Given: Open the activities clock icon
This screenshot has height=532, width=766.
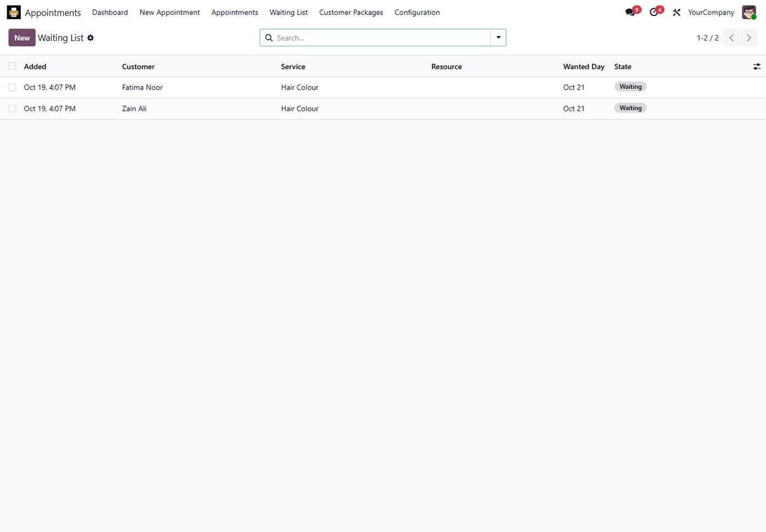Looking at the screenshot, I should click(x=654, y=12).
